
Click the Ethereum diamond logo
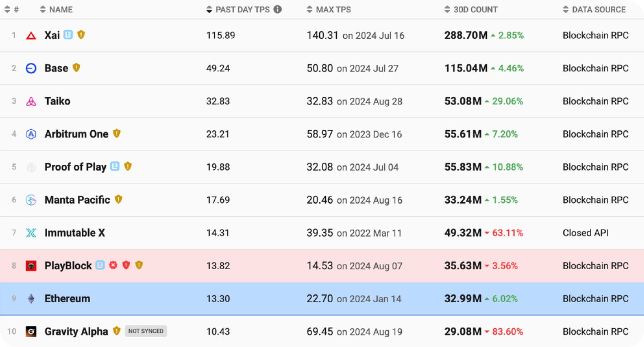click(x=31, y=299)
